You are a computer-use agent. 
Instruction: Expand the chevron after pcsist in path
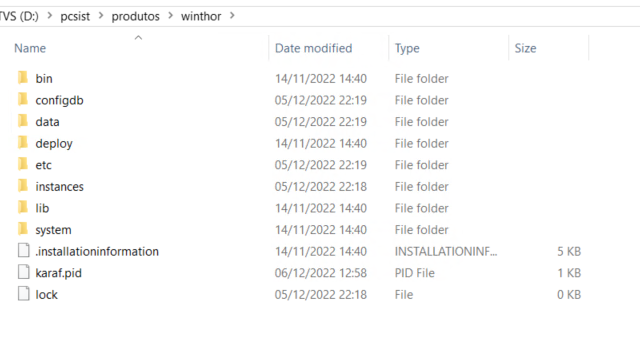101,16
